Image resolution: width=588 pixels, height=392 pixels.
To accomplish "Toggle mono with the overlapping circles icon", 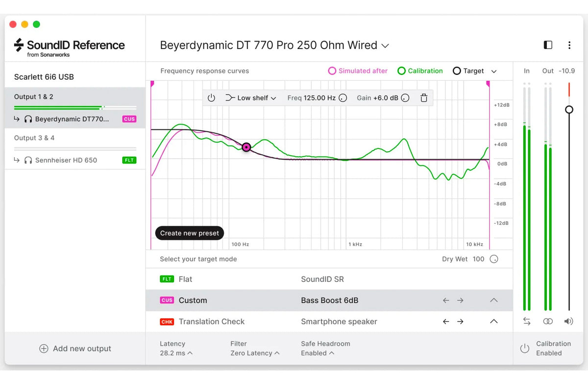I will pyautogui.click(x=548, y=321).
